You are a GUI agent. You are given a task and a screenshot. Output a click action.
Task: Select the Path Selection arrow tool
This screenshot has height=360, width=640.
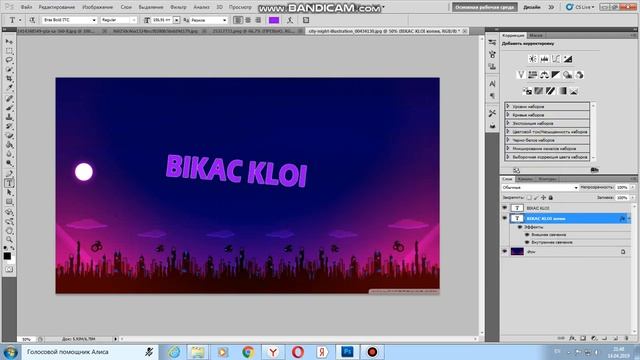9,193
